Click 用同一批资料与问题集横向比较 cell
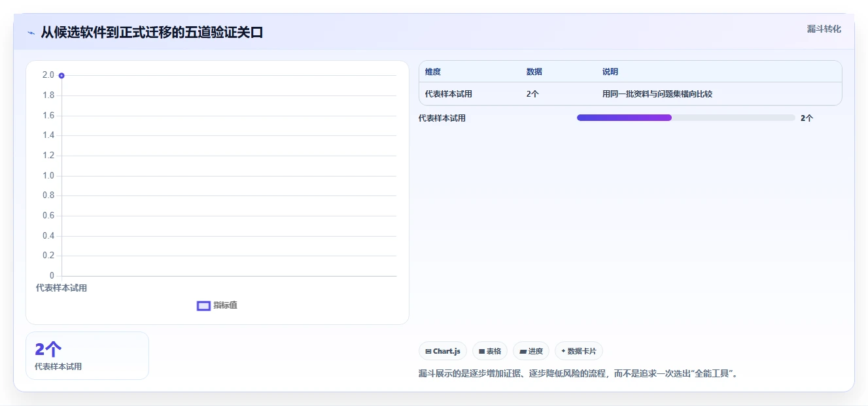The width and height of the screenshot is (868, 406). pos(657,94)
